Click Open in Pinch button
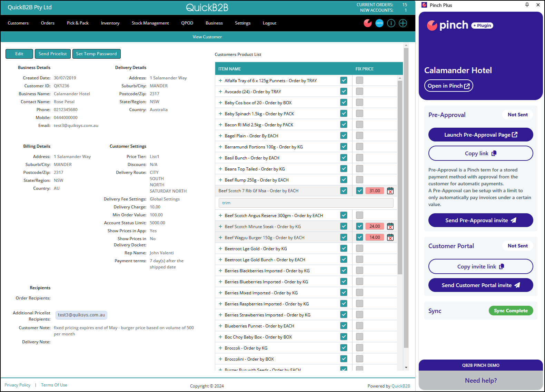The height and width of the screenshot is (392, 545). pyautogui.click(x=448, y=86)
